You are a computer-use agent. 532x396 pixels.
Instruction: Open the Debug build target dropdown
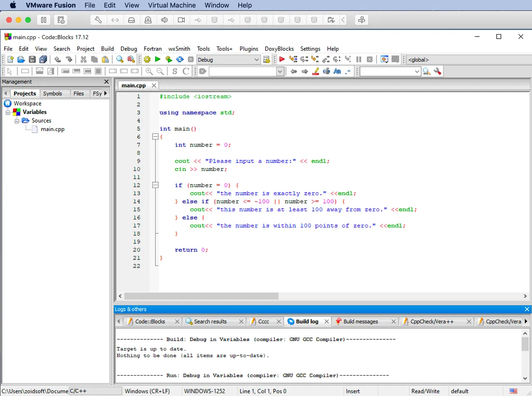(229, 59)
